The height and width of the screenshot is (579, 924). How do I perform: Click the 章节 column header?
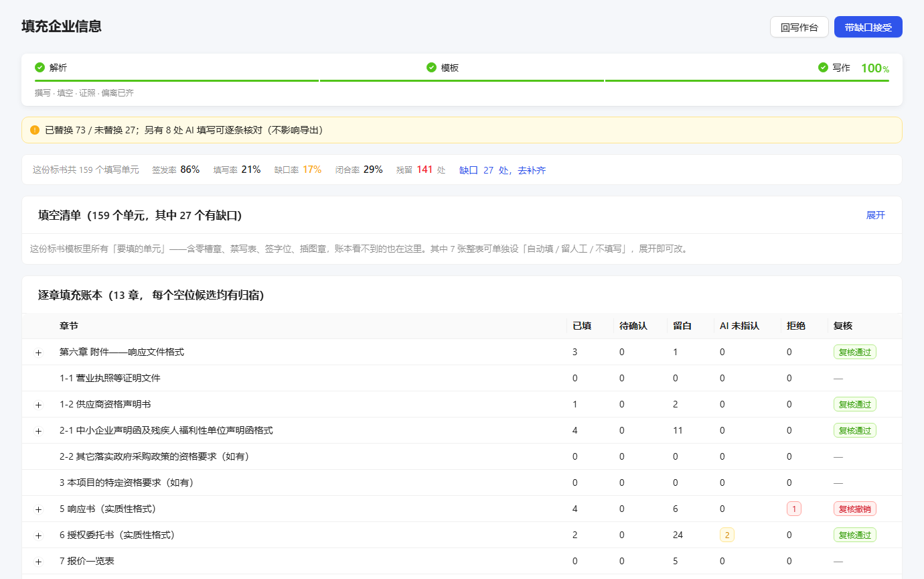[69, 326]
